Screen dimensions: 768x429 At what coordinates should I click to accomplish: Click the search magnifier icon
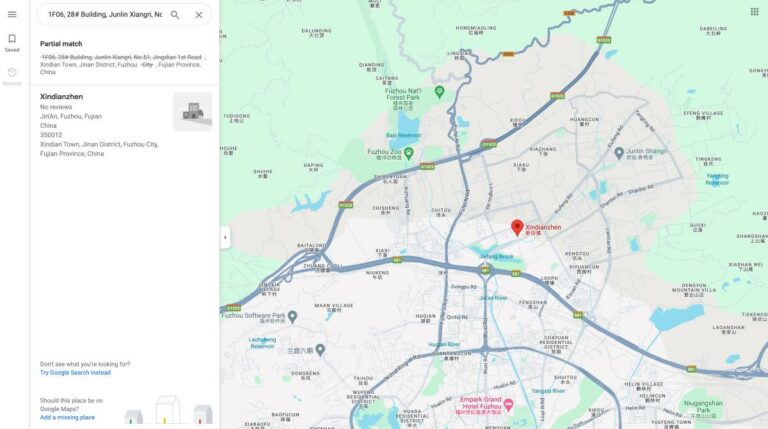[x=175, y=15]
